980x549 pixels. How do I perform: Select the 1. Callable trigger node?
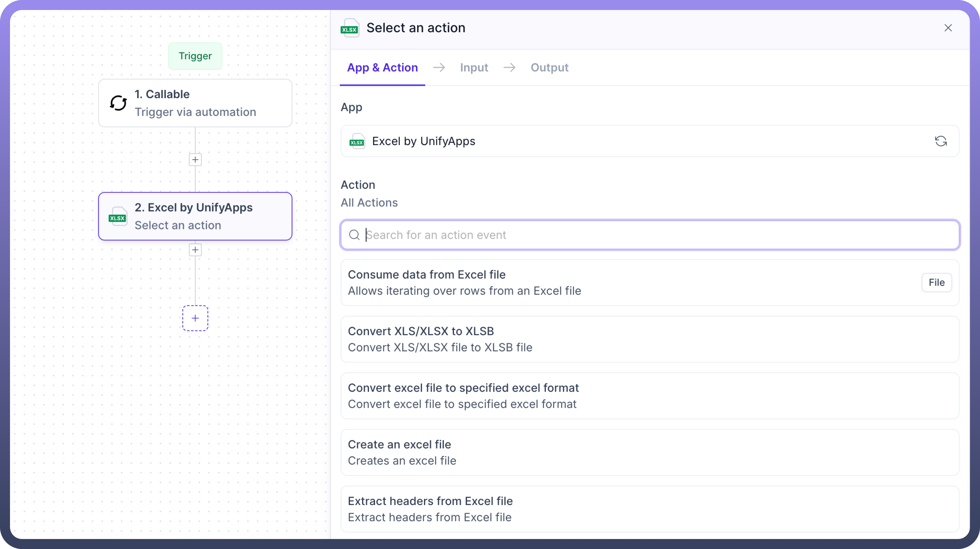click(195, 103)
